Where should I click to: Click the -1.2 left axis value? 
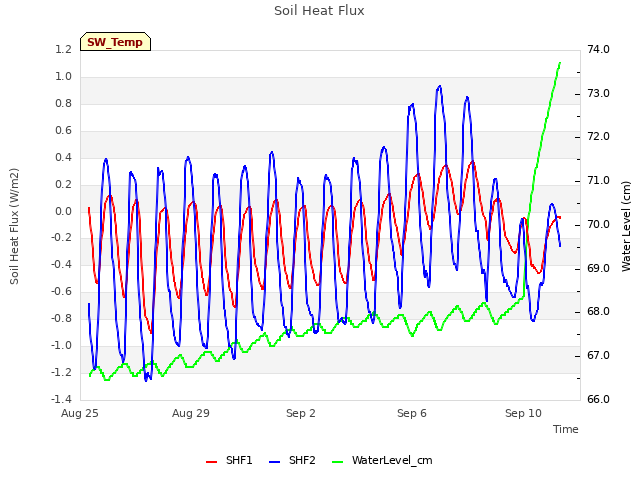61,372
